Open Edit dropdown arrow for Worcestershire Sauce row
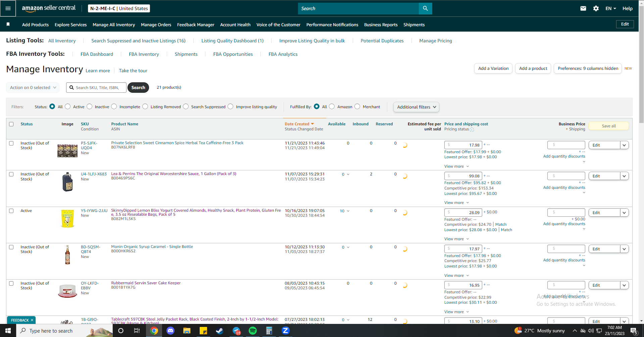This screenshot has width=644, height=337. point(624,176)
